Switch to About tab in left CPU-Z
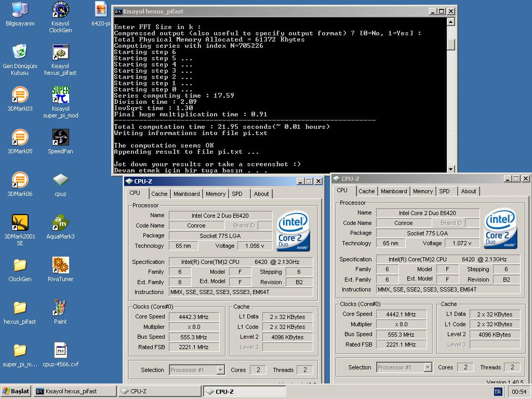Viewport: 532px width, 399px height. point(261,194)
